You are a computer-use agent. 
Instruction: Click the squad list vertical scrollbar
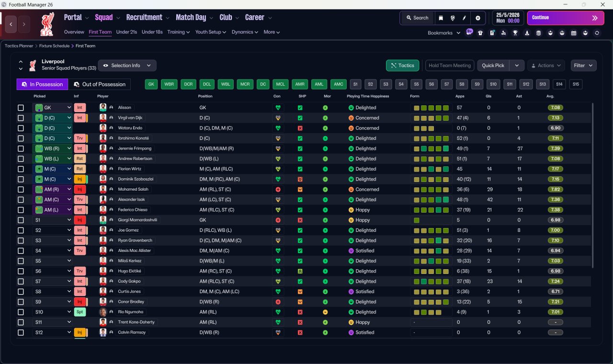click(x=593, y=185)
